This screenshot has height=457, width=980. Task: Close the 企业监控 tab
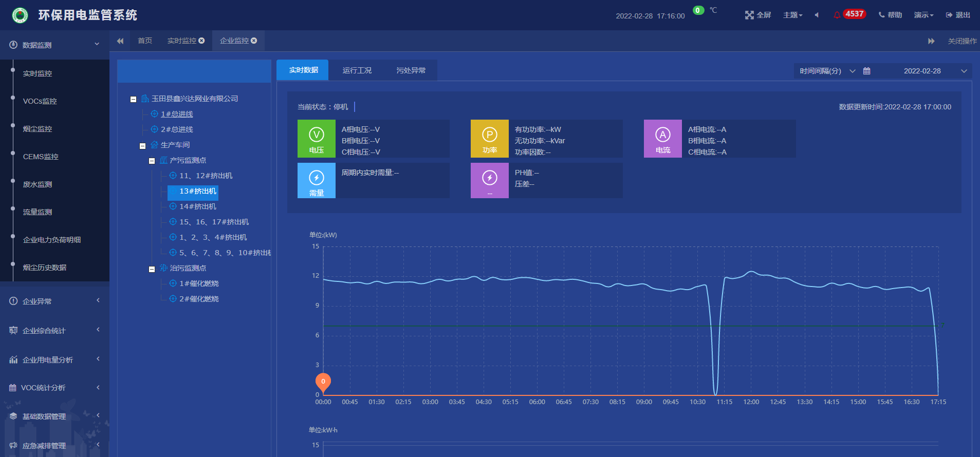(254, 41)
